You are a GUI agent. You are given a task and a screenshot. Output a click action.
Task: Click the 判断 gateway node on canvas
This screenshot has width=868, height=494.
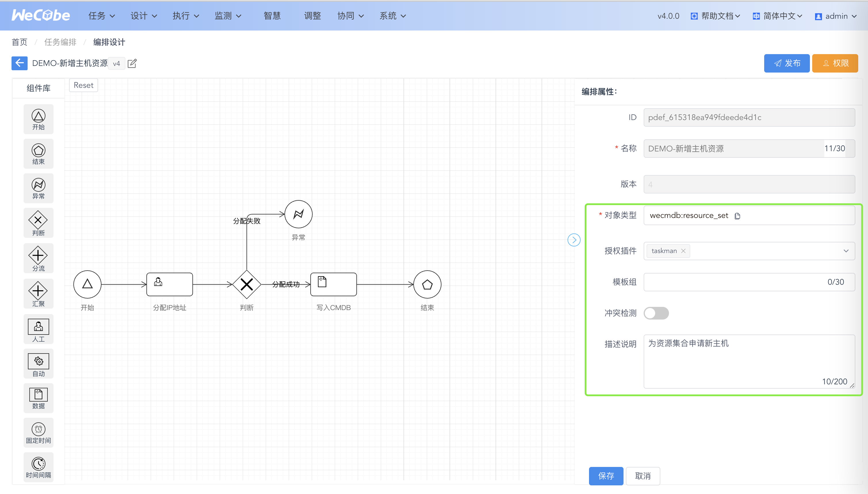point(247,284)
